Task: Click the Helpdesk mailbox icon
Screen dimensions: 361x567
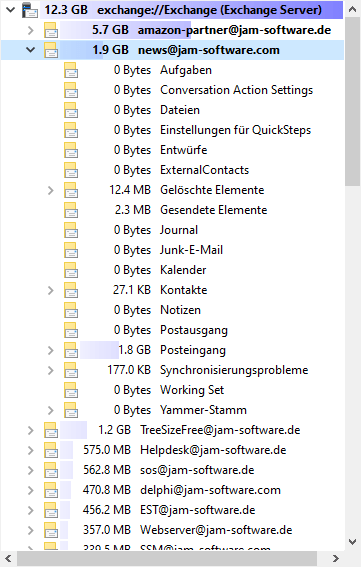Action: [x=51, y=450]
